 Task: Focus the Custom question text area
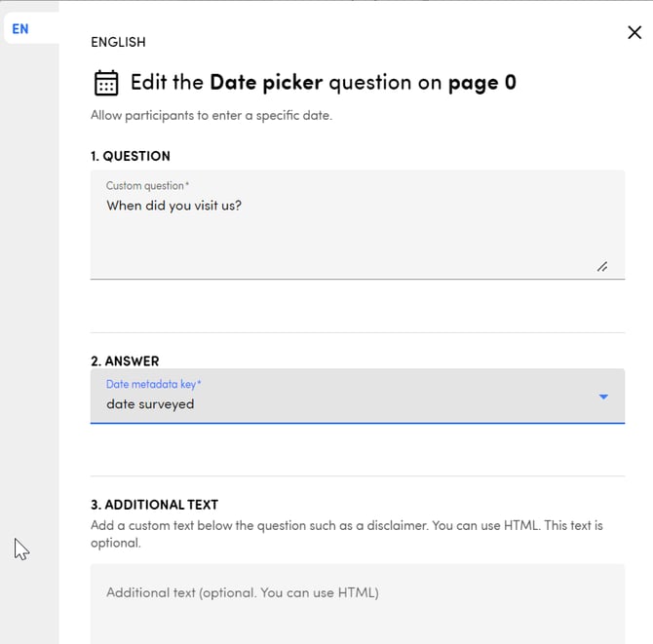[x=357, y=239]
